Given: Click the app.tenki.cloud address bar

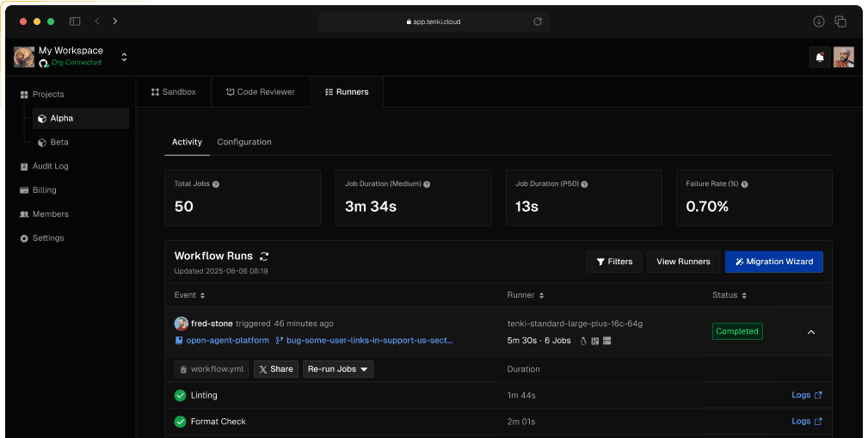Looking at the screenshot, I should point(434,22).
